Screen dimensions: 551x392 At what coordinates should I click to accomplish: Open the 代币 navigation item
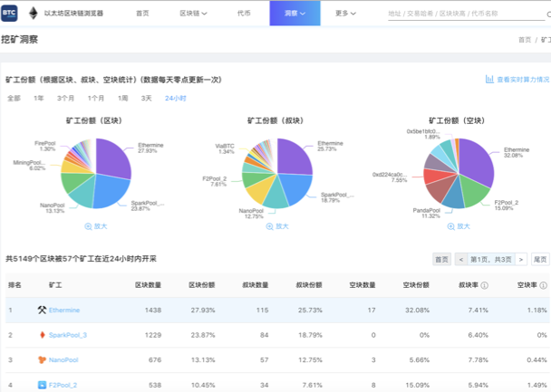(244, 14)
